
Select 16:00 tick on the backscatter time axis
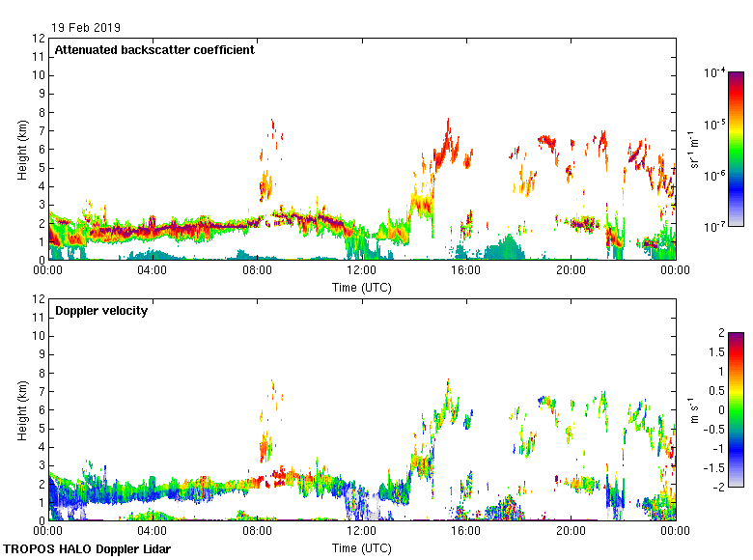pos(466,271)
